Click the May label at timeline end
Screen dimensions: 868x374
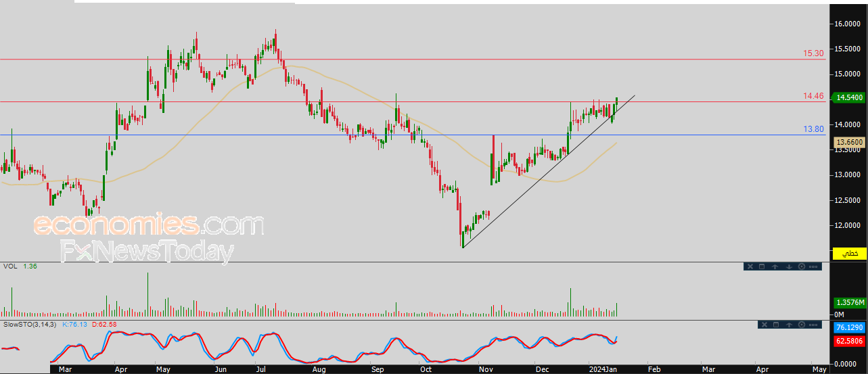818,369
